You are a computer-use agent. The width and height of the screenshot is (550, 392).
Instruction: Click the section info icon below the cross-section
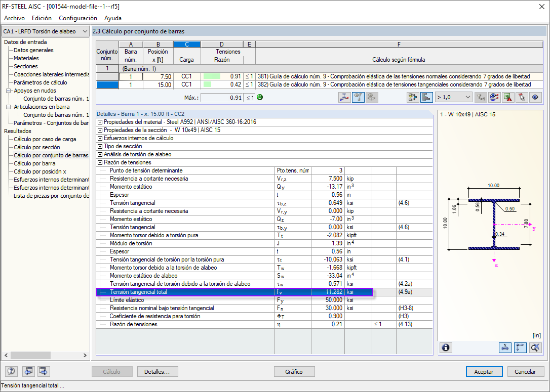tap(446, 347)
